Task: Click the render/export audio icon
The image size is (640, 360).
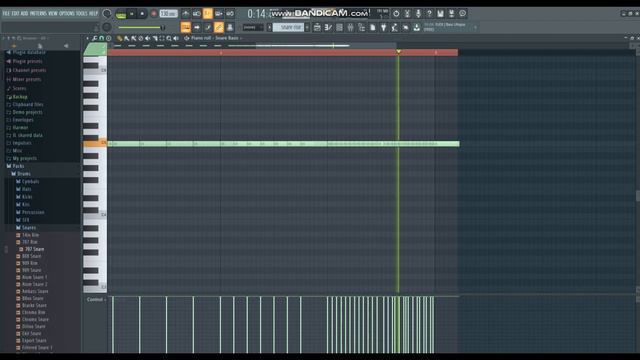Action: click(x=451, y=13)
